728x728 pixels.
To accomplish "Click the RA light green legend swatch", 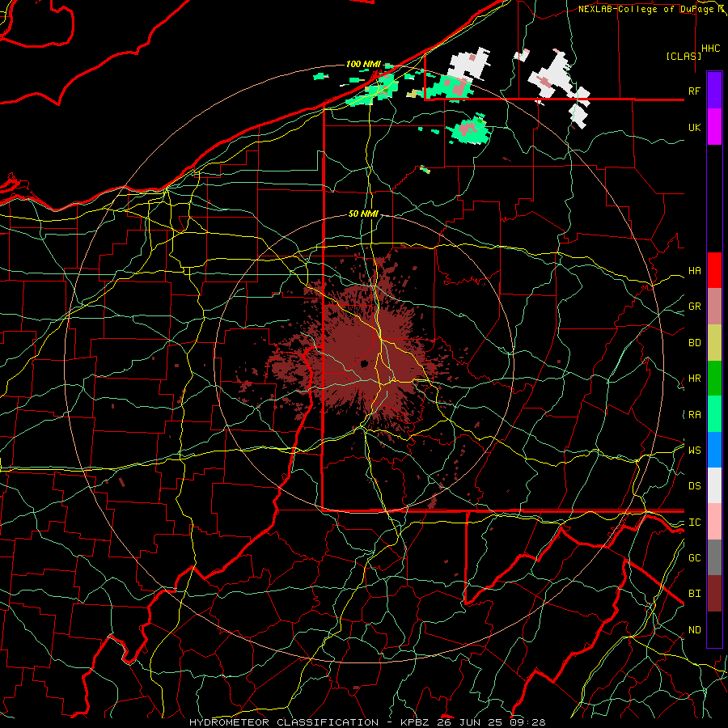I will click(714, 414).
